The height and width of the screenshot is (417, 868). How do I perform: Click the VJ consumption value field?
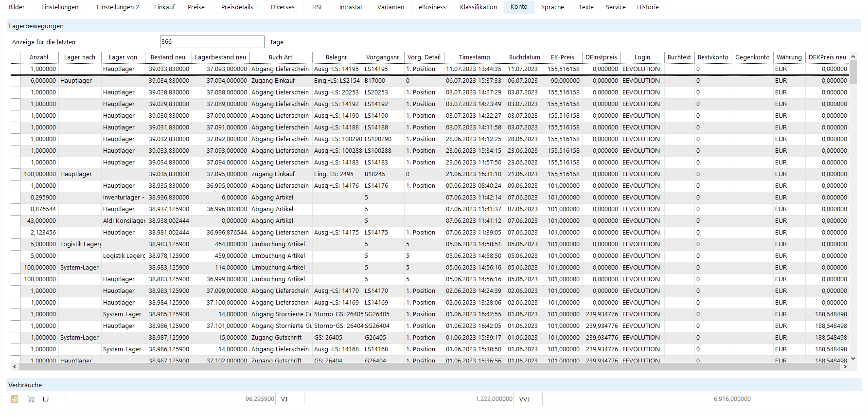coord(408,399)
